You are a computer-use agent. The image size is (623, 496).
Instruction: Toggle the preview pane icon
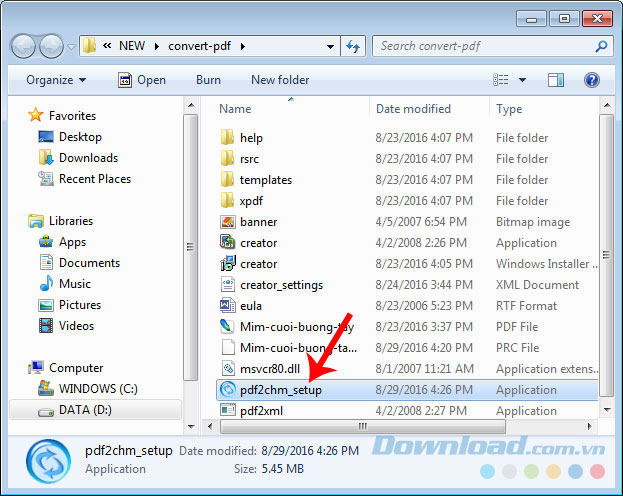click(557, 80)
